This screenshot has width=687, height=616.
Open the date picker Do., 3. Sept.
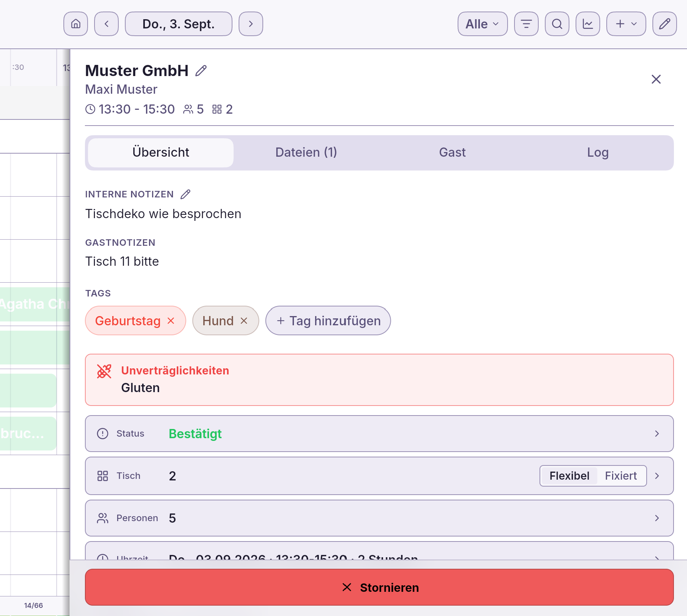pyautogui.click(x=179, y=24)
